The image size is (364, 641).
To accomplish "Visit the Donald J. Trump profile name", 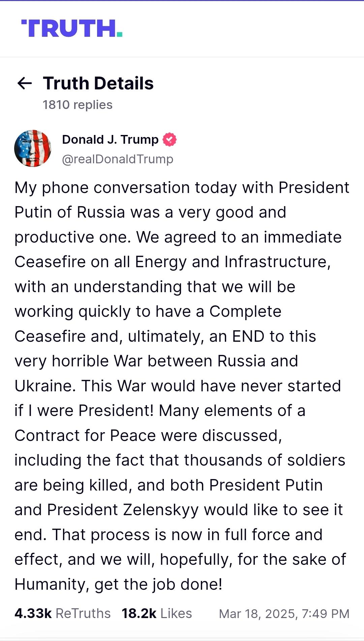I will pyautogui.click(x=110, y=139).
